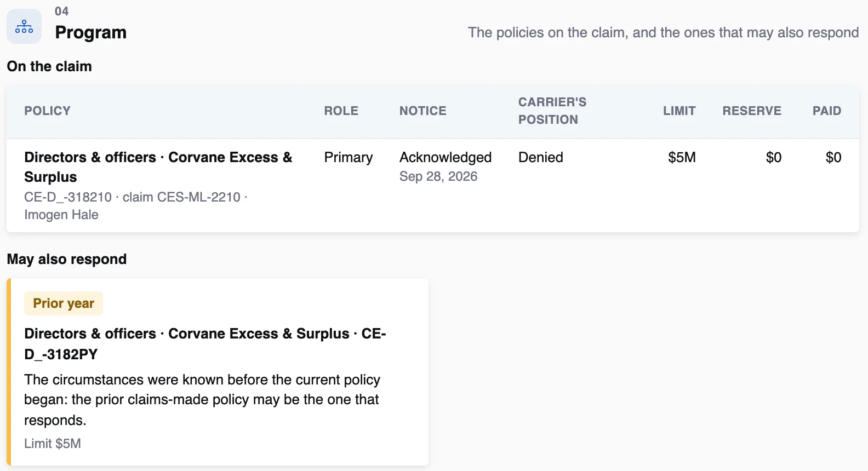Click the Limit $5M line on card
This screenshot has height=471, width=868.
[53, 444]
